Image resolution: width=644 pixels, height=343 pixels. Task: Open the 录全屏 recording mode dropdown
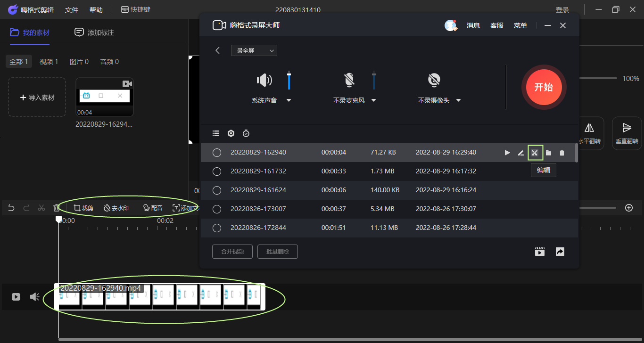[x=254, y=50]
